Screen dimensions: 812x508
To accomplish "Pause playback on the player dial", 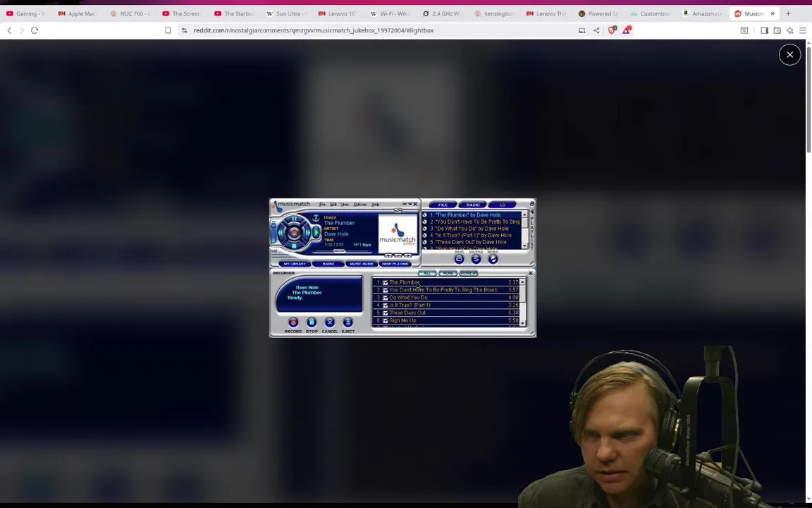I will tap(294, 219).
